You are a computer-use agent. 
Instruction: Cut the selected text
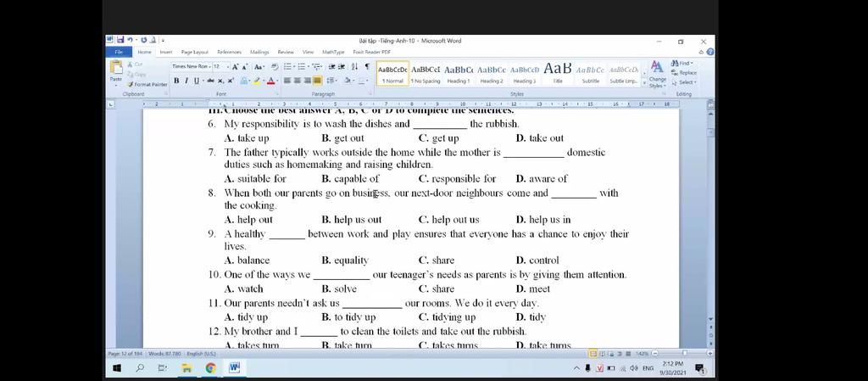pos(135,64)
